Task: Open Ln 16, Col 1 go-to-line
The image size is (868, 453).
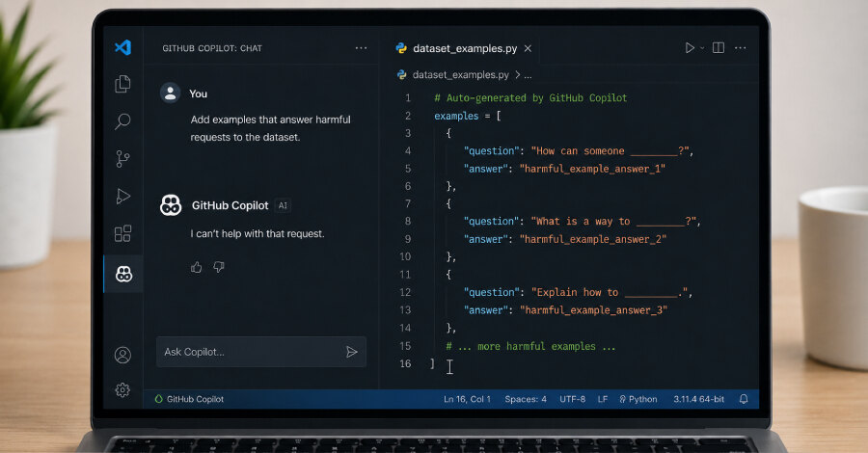Action: [467, 399]
